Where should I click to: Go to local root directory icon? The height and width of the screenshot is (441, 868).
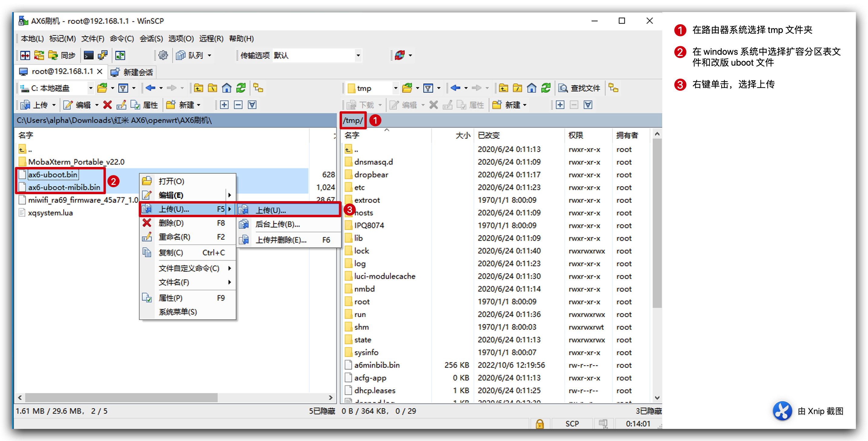(212, 88)
